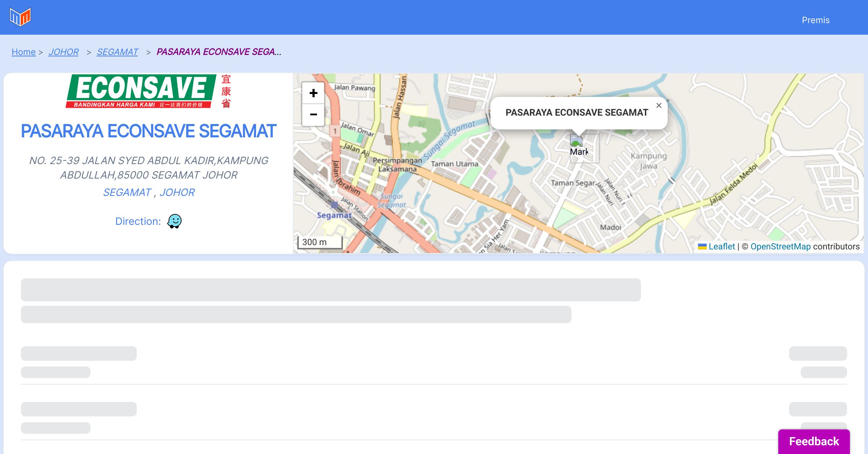This screenshot has height=454, width=868.
Task: Click JOHOR state link under address
Action: click(177, 192)
